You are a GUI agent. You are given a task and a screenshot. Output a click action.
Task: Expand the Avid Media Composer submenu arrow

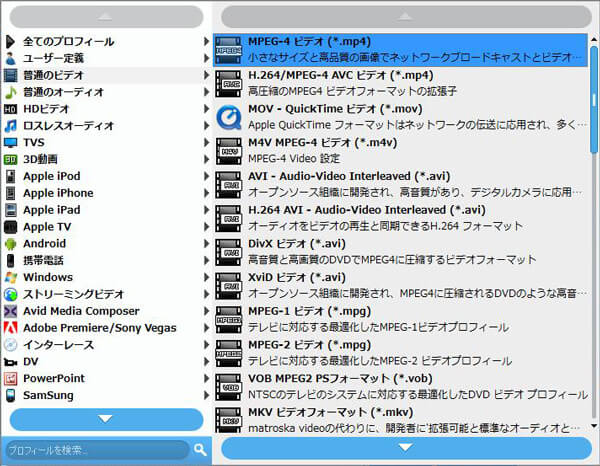click(206, 311)
